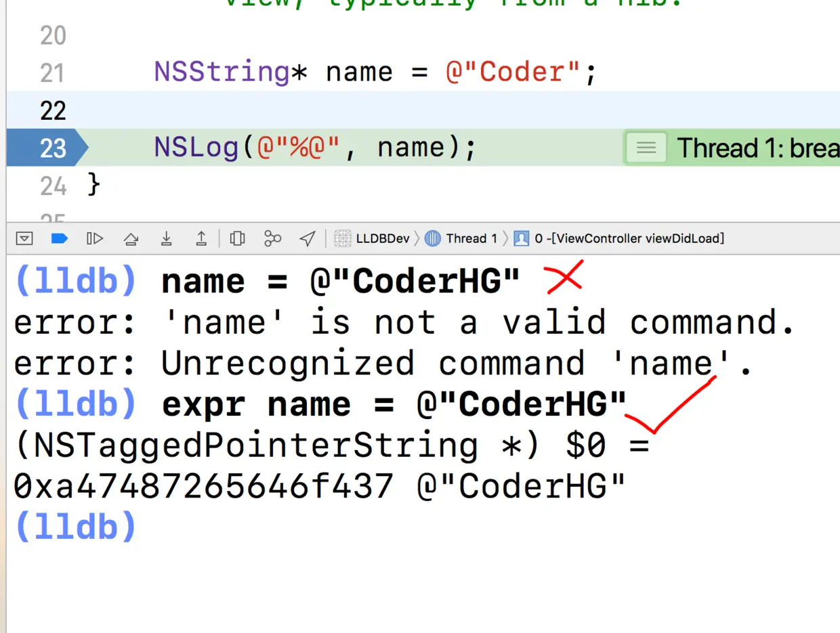Image resolution: width=840 pixels, height=633 pixels.
Task: Select LLDBDev process in debug breadcrumb
Action: (373, 238)
